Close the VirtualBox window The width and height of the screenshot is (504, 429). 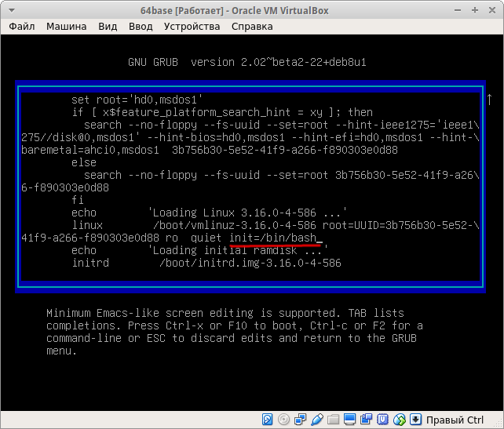(x=492, y=11)
